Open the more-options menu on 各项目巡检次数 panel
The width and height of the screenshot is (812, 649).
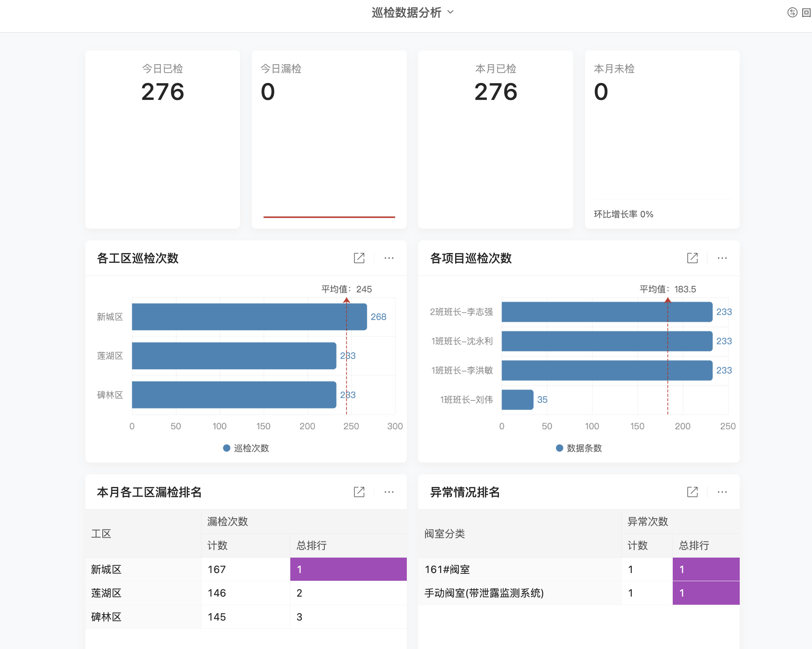[x=722, y=258]
